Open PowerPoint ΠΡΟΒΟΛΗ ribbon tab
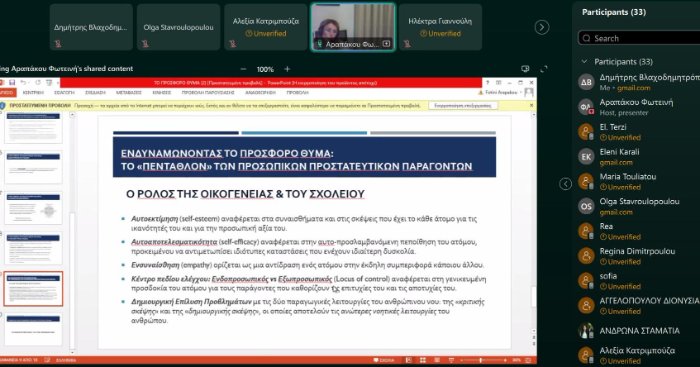This screenshot has height=367, width=700. (x=297, y=92)
